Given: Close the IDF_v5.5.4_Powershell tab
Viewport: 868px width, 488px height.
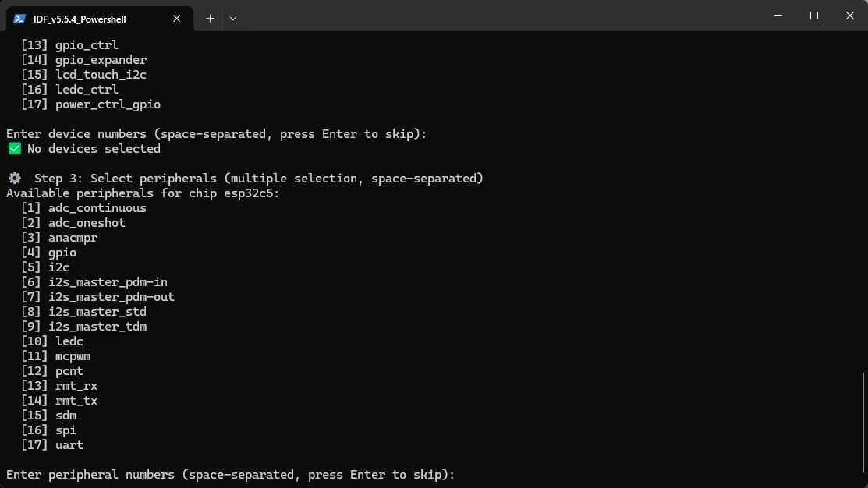Looking at the screenshot, I should coord(176,19).
